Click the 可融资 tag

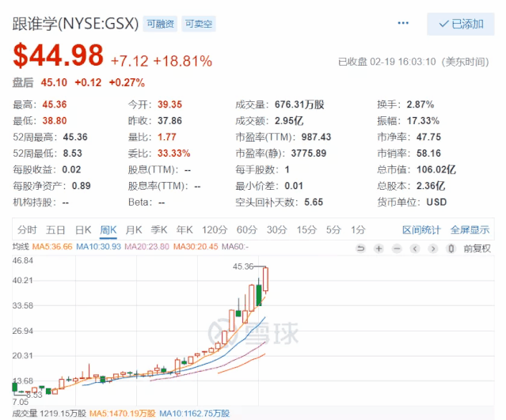(x=160, y=24)
